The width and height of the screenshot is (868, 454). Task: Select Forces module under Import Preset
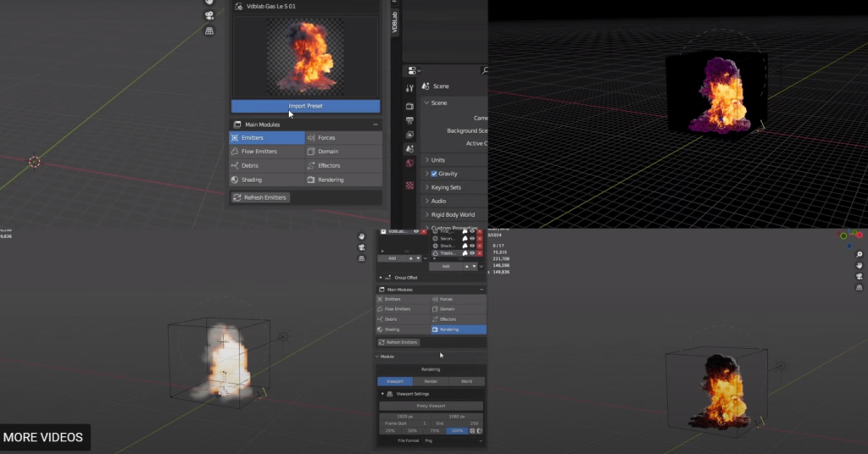click(344, 138)
